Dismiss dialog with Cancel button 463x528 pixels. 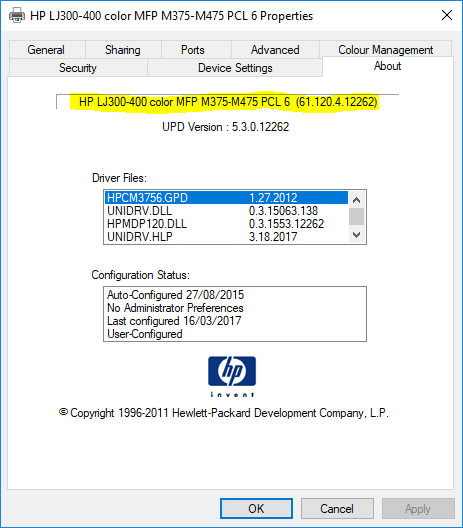[x=337, y=508]
